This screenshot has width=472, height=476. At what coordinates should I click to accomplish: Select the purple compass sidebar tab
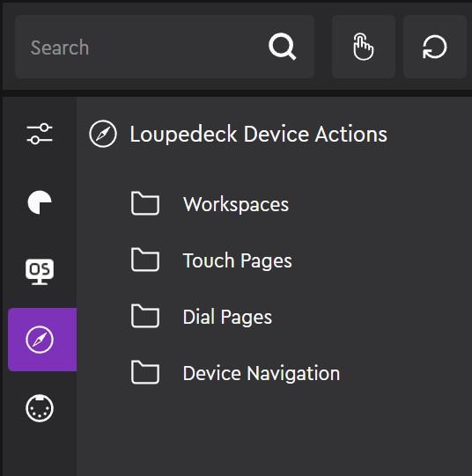[x=42, y=340]
